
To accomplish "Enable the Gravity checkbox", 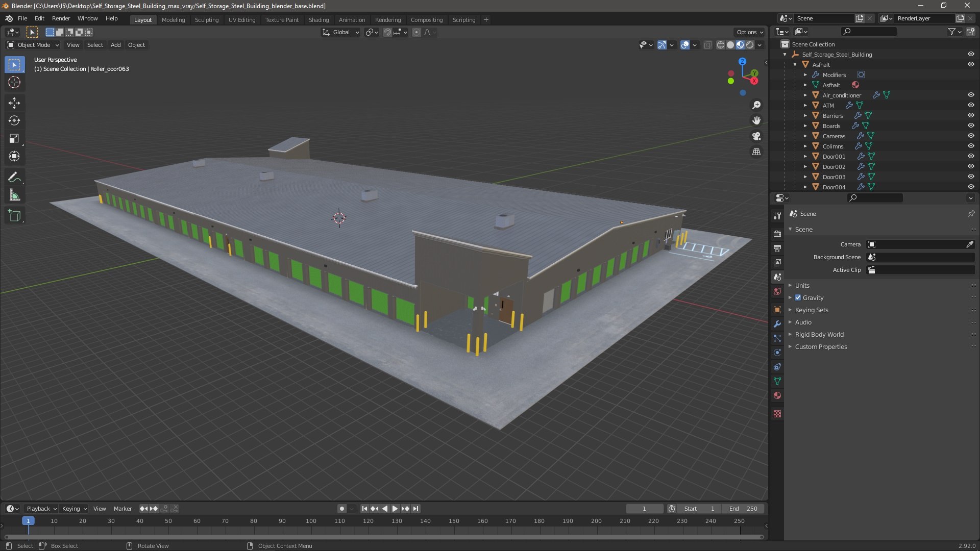I will 798,298.
